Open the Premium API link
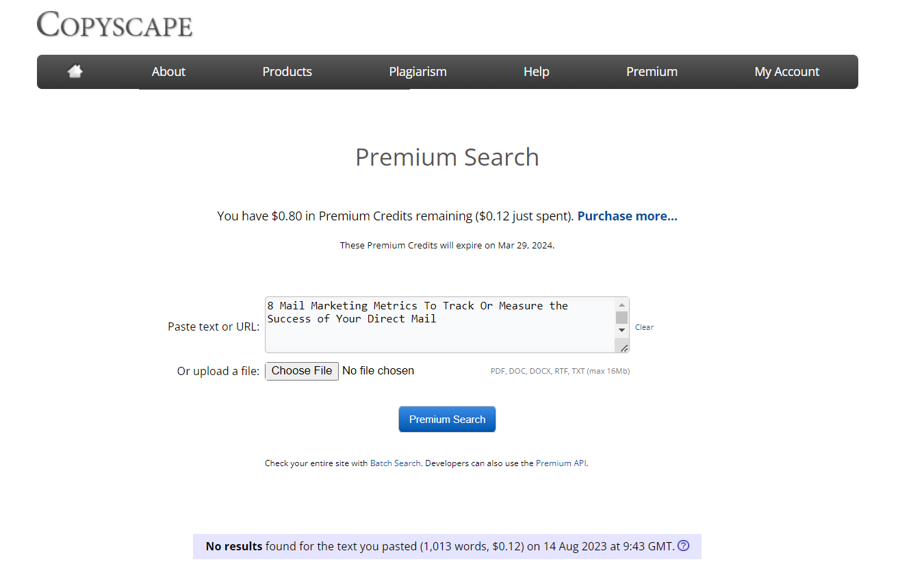The height and width of the screenshot is (577, 924). pos(561,463)
